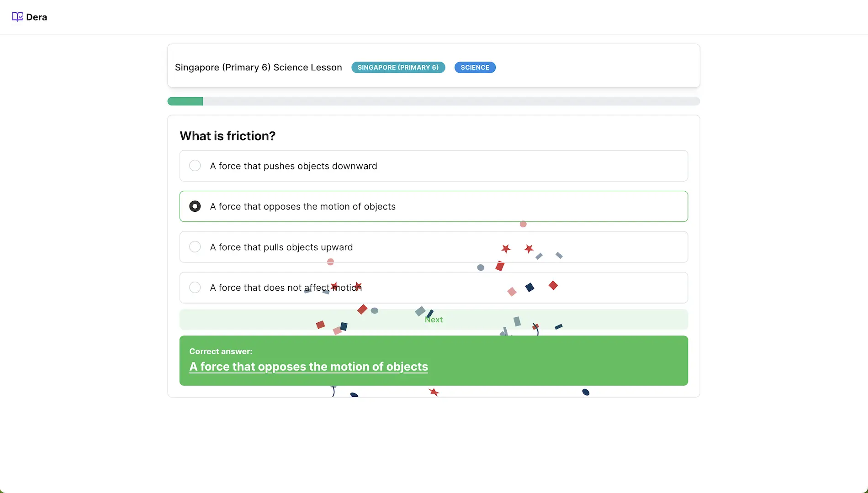
Task: Click the SCIENCE tag badge
Action: [475, 68]
